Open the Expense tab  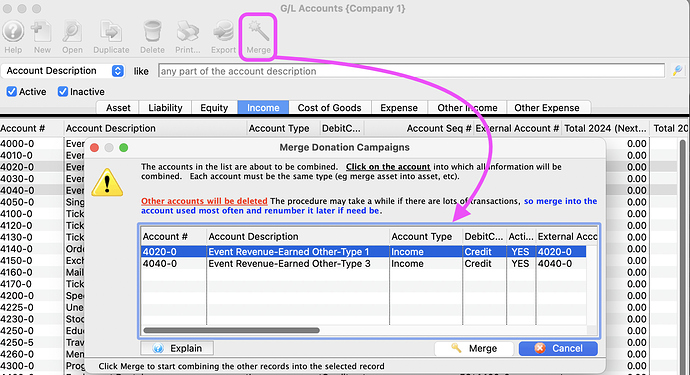click(x=399, y=108)
